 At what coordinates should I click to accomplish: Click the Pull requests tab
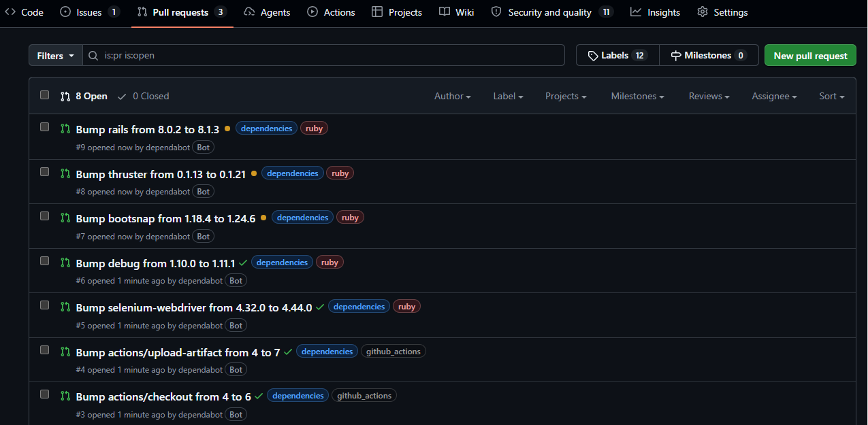click(x=182, y=12)
